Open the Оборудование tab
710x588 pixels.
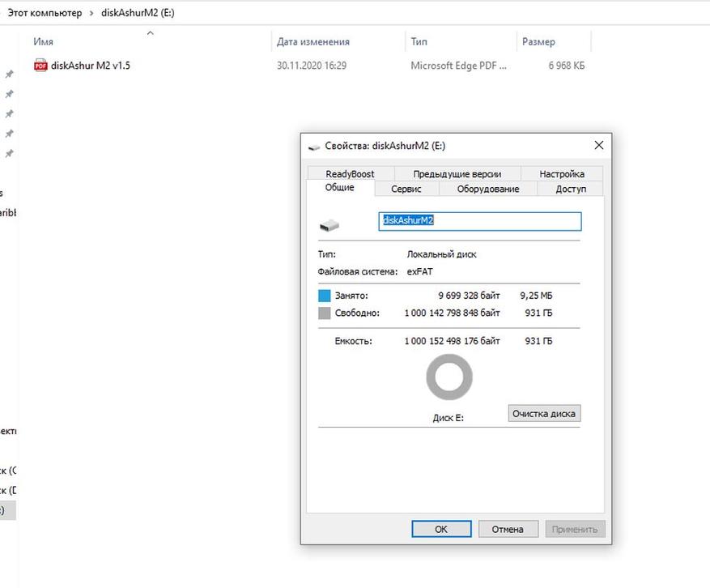[x=488, y=189]
